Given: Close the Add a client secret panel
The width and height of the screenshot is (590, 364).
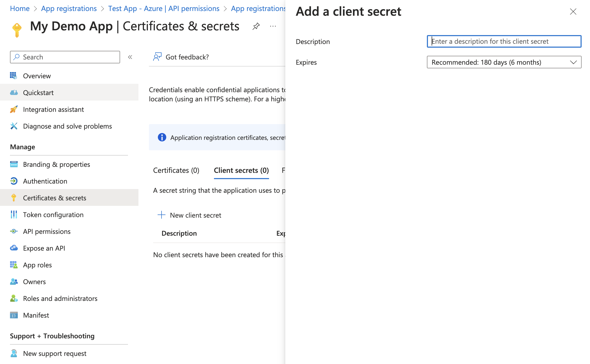Looking at the screenshot, I should (x=573, y=12).
